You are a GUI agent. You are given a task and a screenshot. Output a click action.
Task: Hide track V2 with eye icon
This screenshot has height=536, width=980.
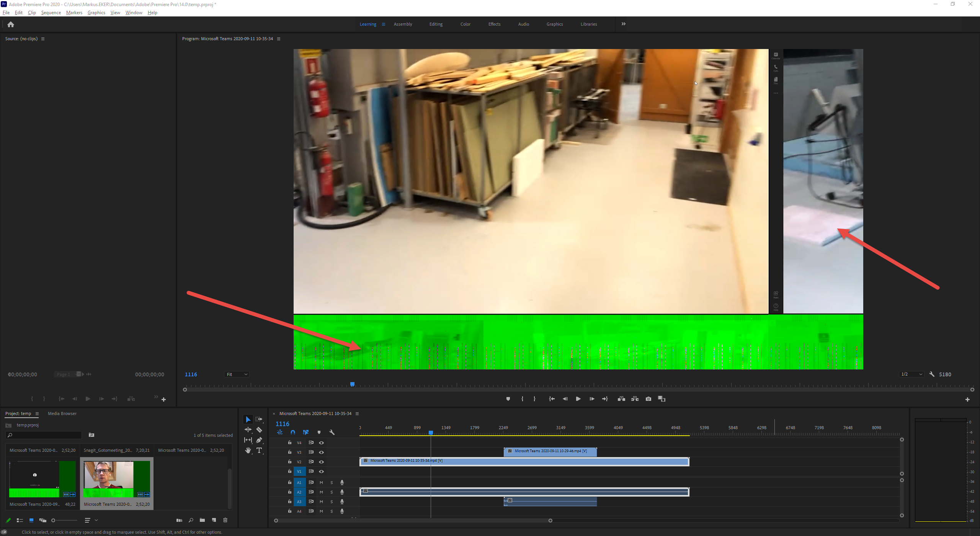322,462
